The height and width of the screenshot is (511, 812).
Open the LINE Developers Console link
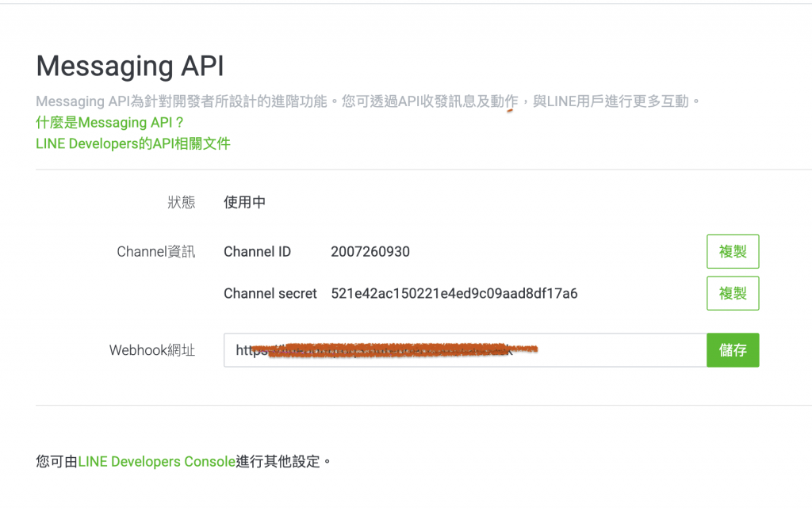click(157, 461)
